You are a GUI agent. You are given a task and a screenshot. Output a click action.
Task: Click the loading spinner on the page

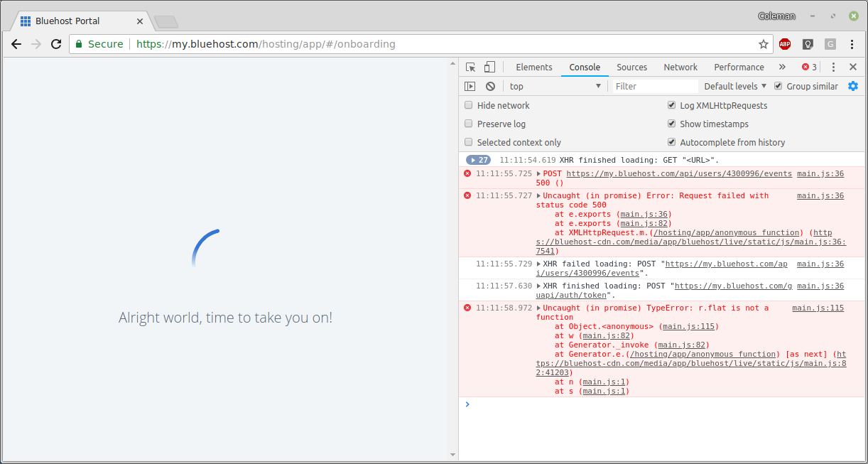coord(207,249)
